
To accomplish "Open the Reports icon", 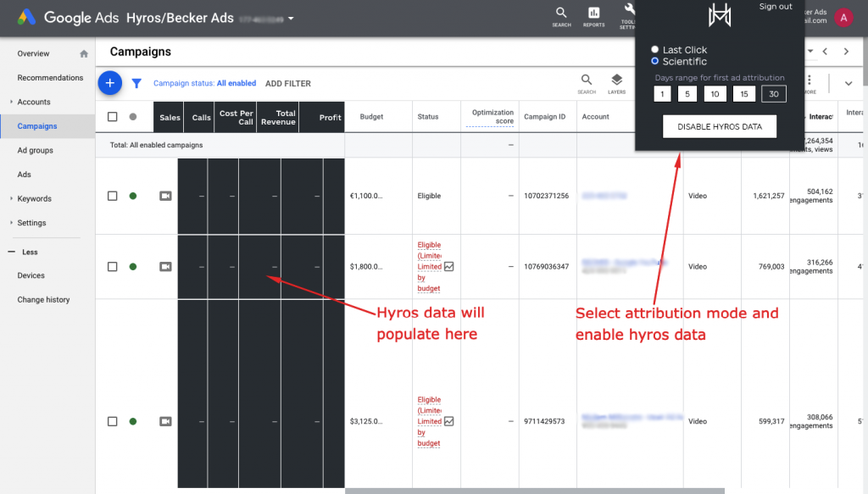I will (x=593, y=17).
